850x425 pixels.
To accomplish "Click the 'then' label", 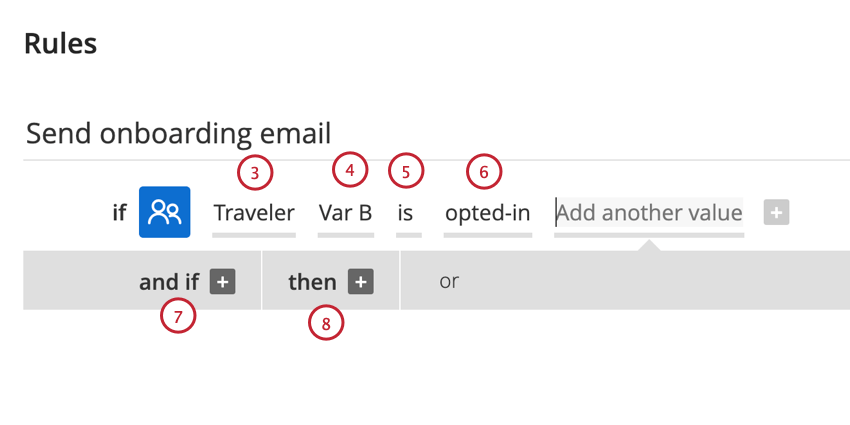I will pyautogui.click(x=312, y=282).
